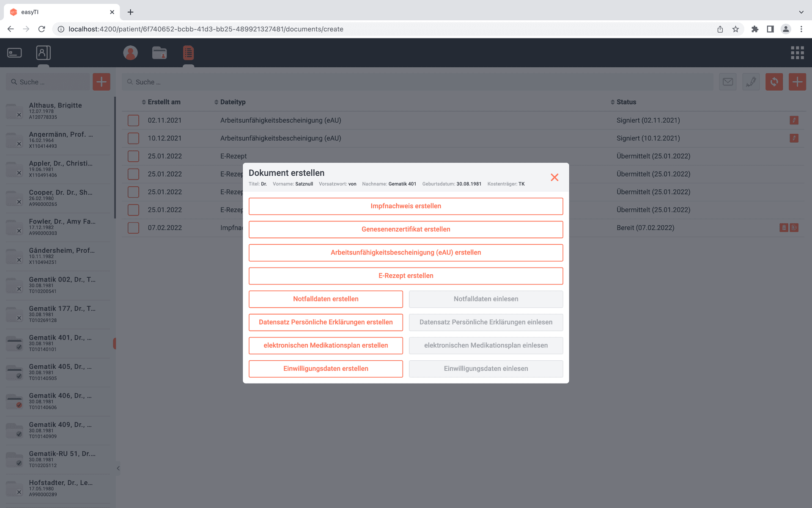Collapse the patient sidebar with chevron
812x508 pixels.
118,468
